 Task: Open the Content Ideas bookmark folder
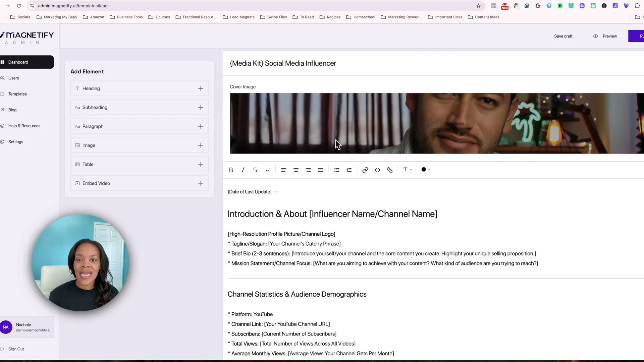tap(483, 17)
